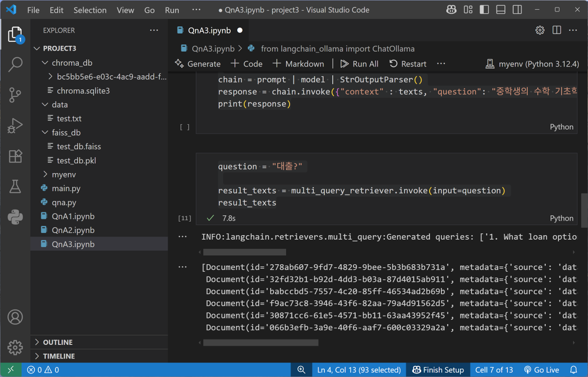Viewport: 588px width, 377px height.
Task: Open test_db.faiss file
Action: click(x=100, y=146)
